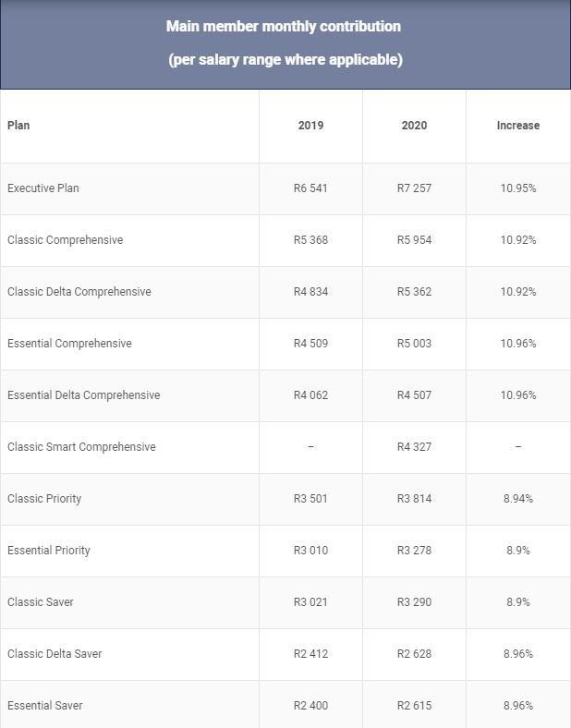Select the R4 327 Classic Smart Comprehensive value
This screenshot has height=728, width=571.
coord(414,447)
